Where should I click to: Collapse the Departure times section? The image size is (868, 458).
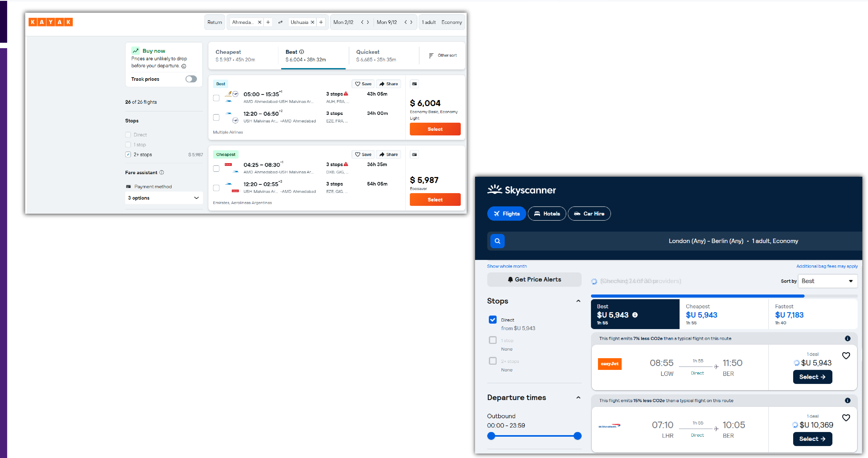(x=578, y=397)
